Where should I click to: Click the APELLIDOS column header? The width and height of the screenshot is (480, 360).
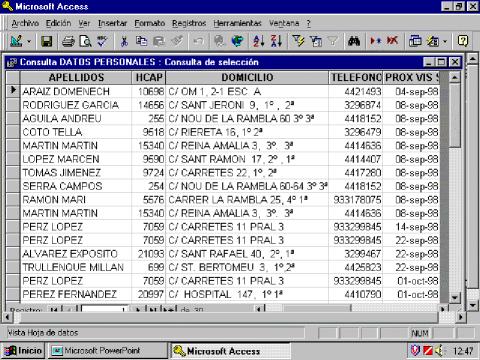(x=76, y=78)
